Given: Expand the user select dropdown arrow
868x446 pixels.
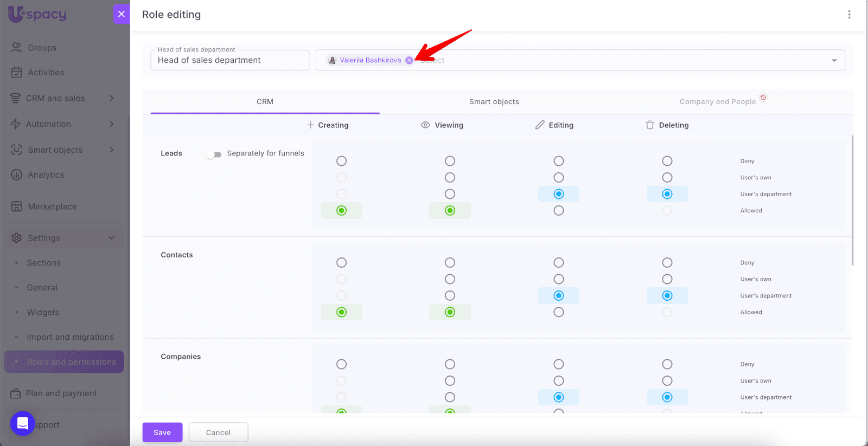Looking at the screenshot, I should pyautogui.click(x=834, y=60).
